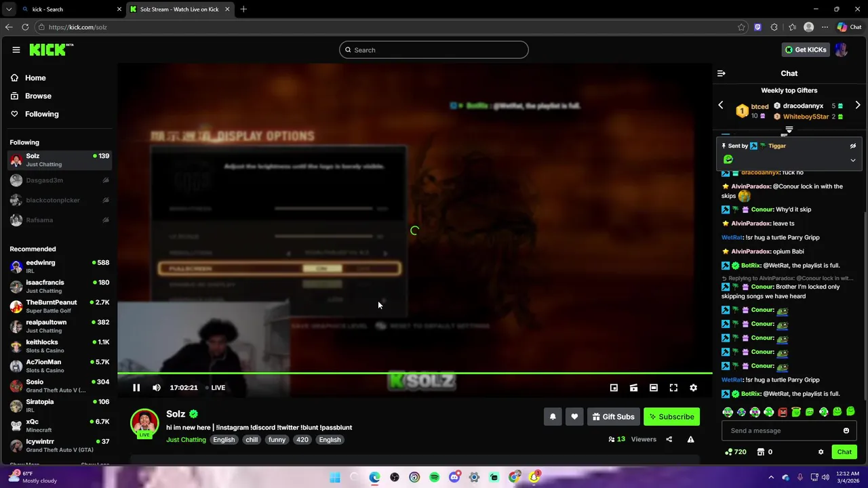Seek on the green stream progress bar
The height and width of the screenshot is (488, 868).
click(415, 373)
